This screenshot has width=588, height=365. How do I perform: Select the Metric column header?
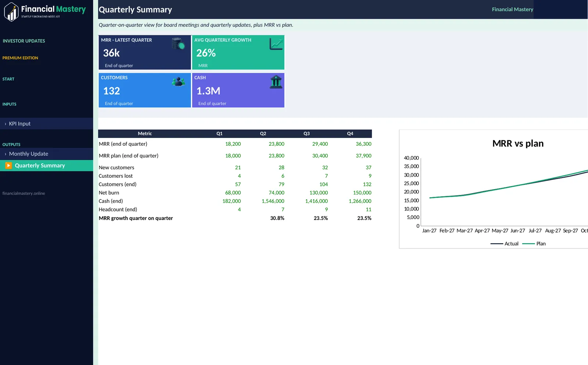point(145,134)
